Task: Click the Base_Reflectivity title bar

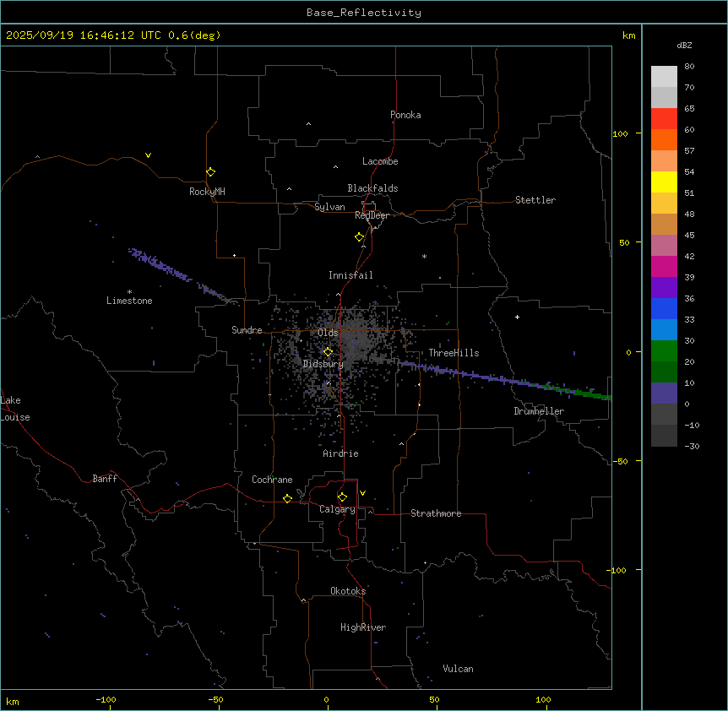Action: coord(363,13)
